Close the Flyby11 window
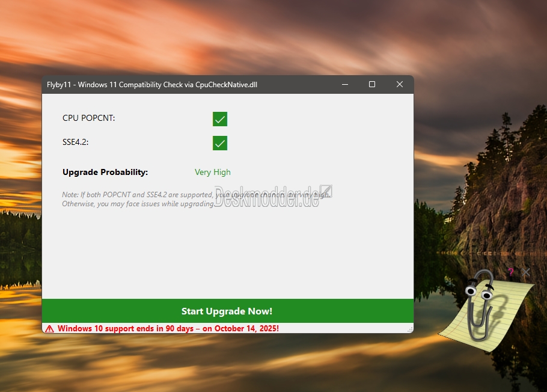This screenshot has width=547, height=392. [400, 85]
